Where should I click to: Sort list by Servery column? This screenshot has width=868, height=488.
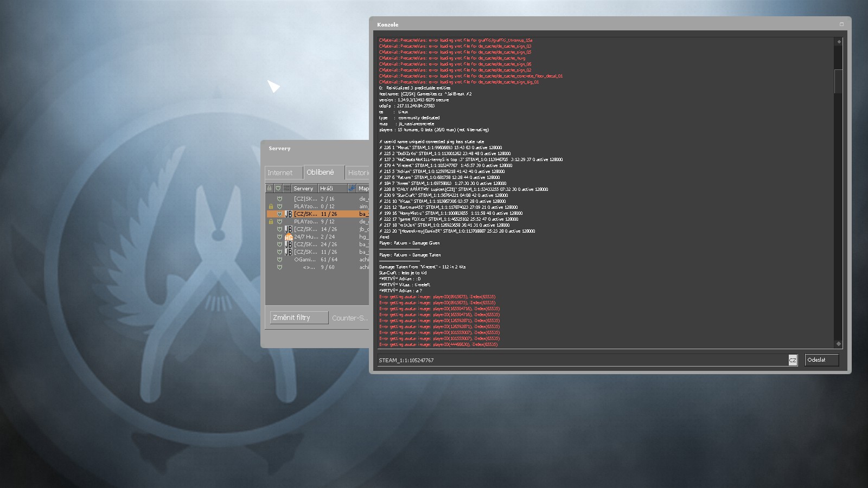304,188
